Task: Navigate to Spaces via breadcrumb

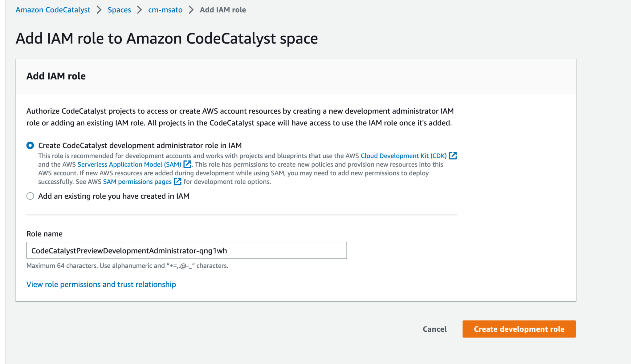Action: click(x=119, y=10)
